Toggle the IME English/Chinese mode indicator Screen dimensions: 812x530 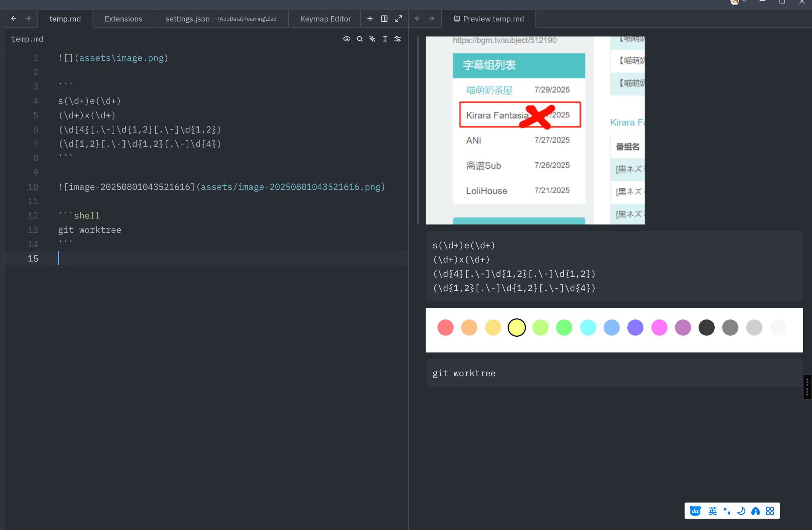point(712,511)
